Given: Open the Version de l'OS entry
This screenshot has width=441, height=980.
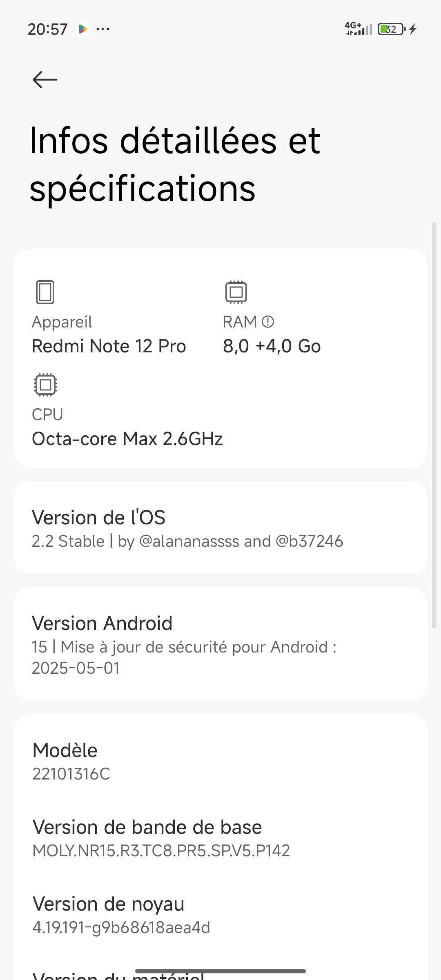Looking at the screenshot, I should pyautogui.click(x=220, y=528).
